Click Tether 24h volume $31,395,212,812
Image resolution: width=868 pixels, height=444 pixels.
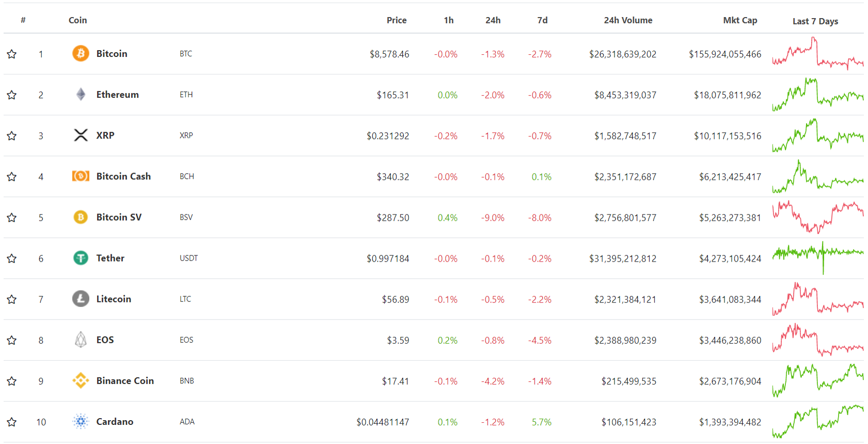click(623, 258)
